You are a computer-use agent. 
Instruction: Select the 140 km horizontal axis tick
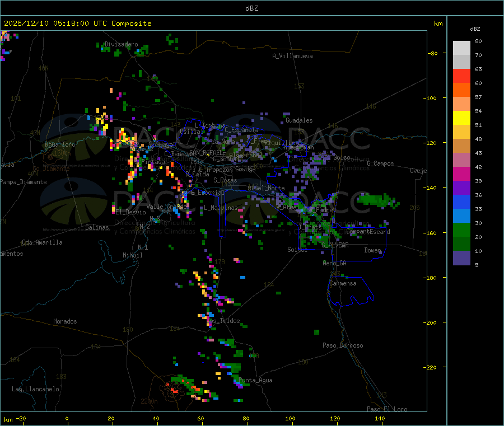[x=380, y=419]
